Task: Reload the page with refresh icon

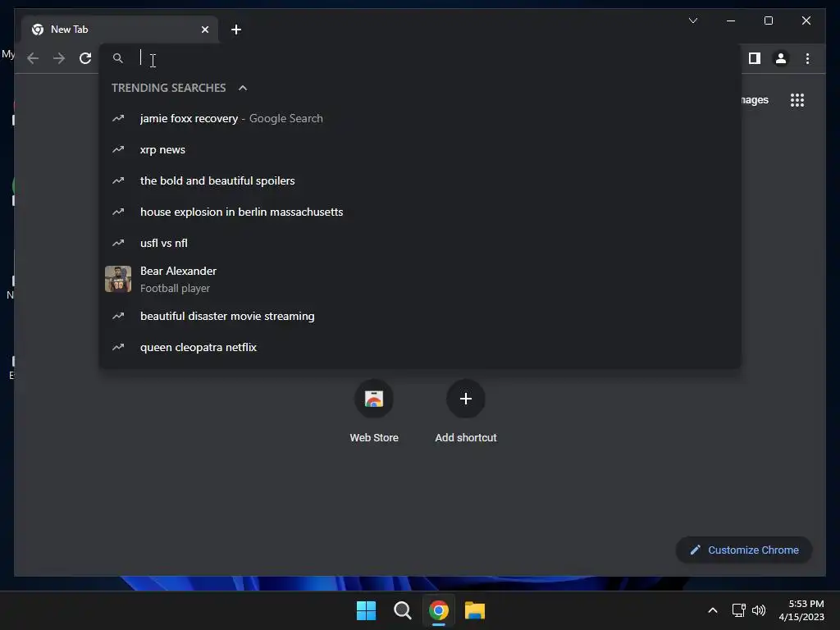Action: (85, 58)
